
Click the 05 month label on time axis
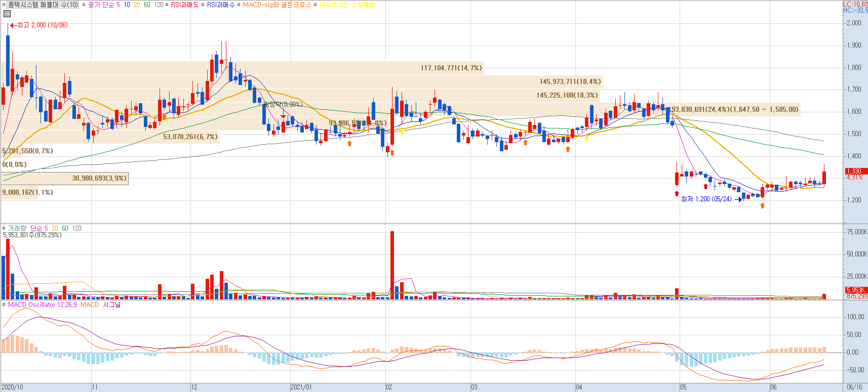click(x=683, y=387)
